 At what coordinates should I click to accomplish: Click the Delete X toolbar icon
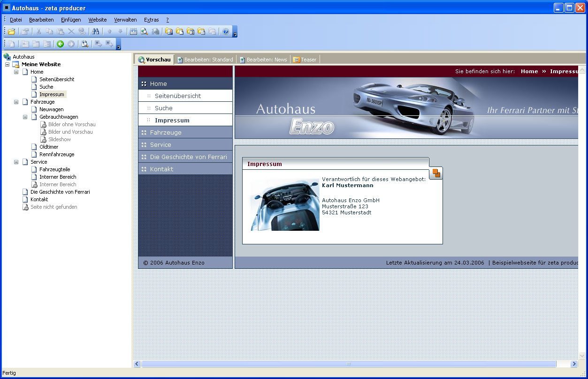tap(71, 31)
